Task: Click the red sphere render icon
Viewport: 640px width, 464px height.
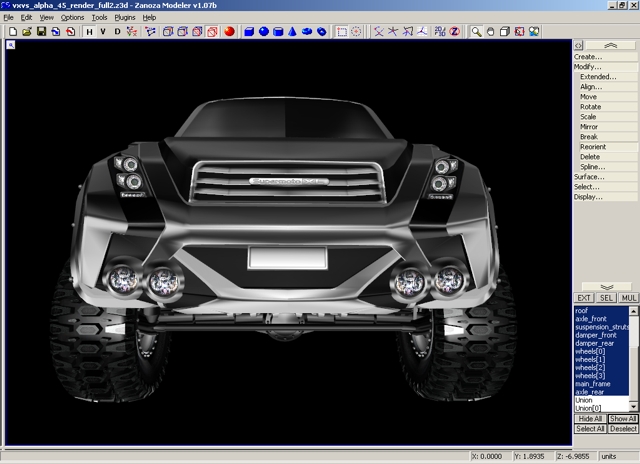Action: pos(229,32)
